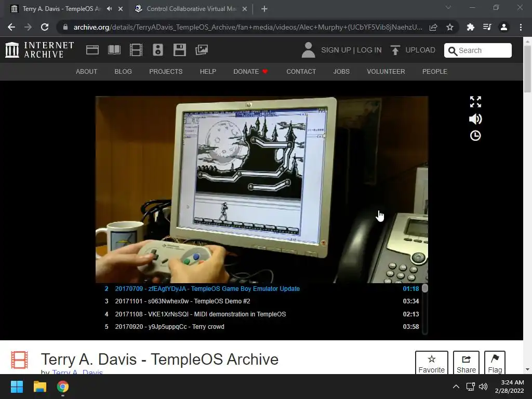Open the PROJECTS menu item
Image resolution: width=532 pixels, height=399 pixels.
point(166,72)
